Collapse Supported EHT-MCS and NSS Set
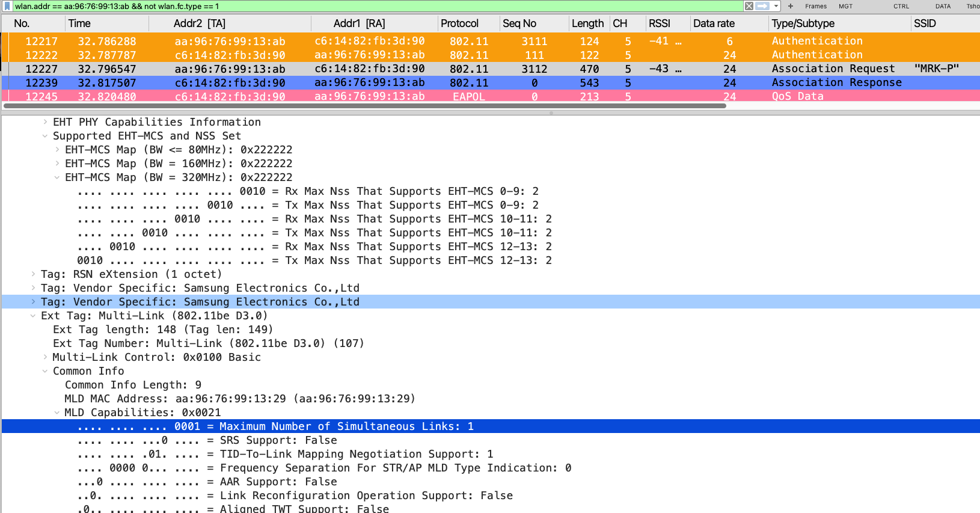Viewport: 980px width, 513px height. pos(45,136)
